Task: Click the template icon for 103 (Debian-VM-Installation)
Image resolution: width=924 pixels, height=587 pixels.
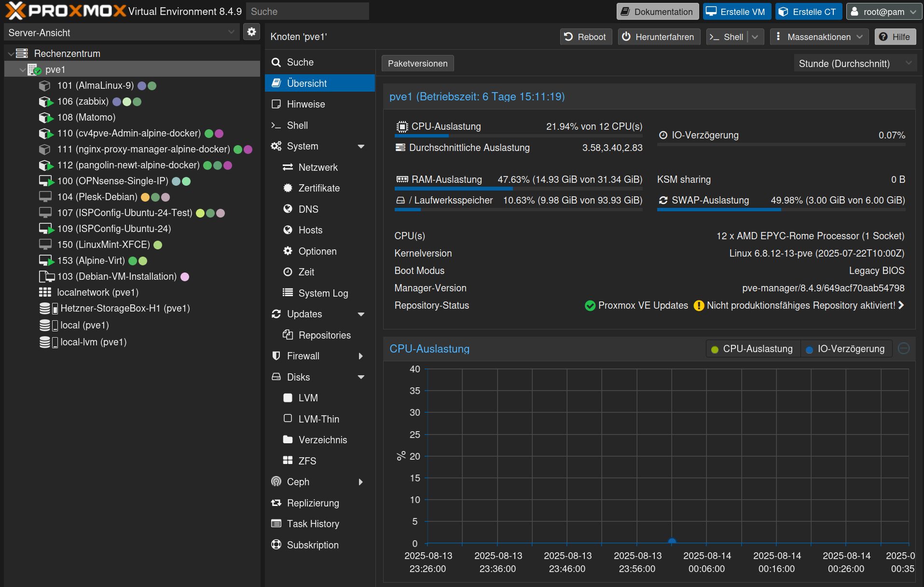Action: (x=46, y=276)
